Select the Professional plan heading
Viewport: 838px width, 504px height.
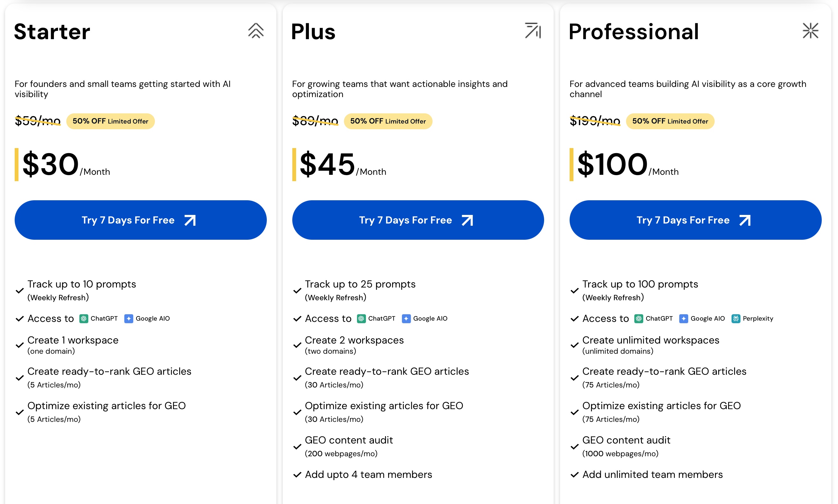click(634, 31)
